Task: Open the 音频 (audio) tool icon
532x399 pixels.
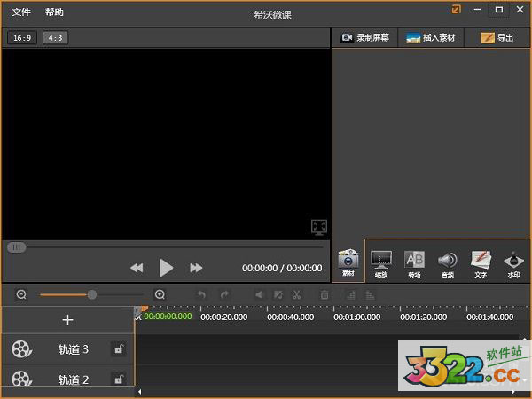Action: pyautogui.click(x=447, y=261)
